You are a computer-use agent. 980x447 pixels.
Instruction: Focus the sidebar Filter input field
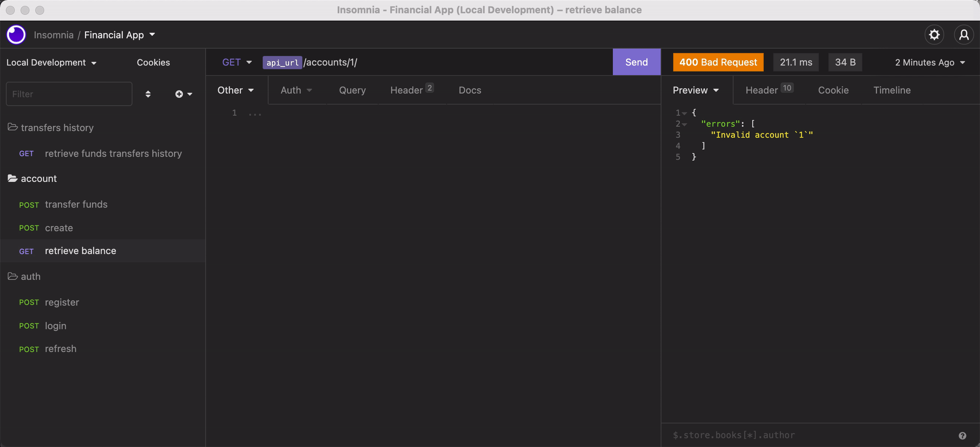[x=69, y=94]
